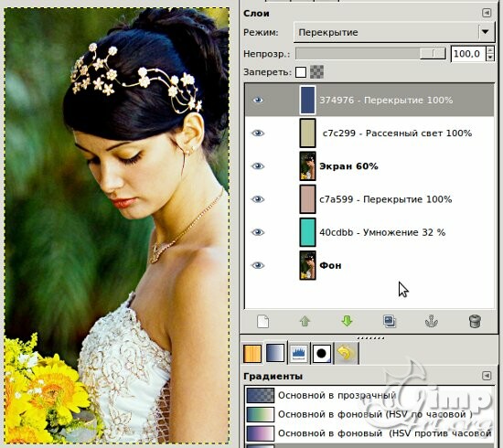Switch to the Brushes tab
This screenshot has width=503, height=448.
322,354
